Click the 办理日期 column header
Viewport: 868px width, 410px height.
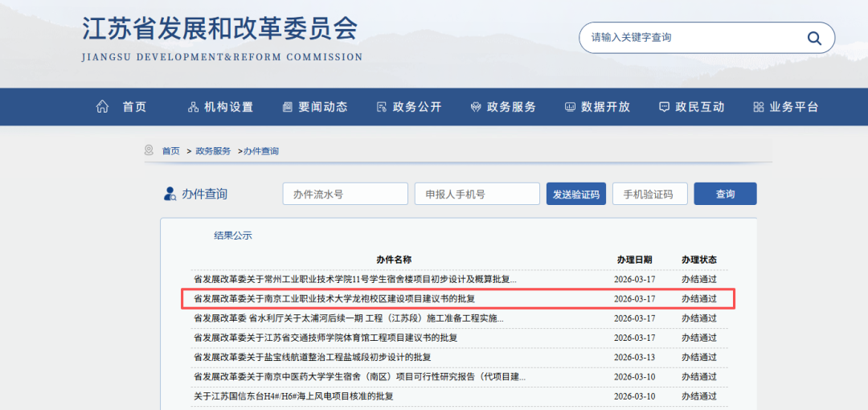634,260
